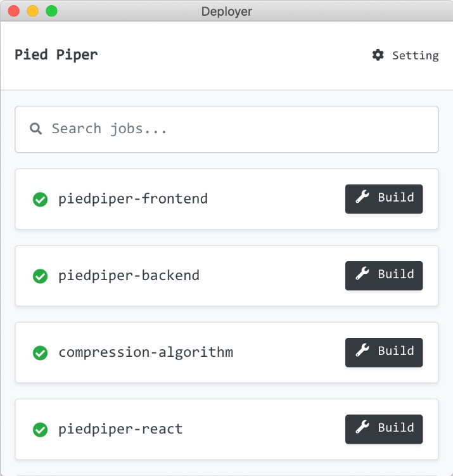Click the Pied Piper header title
453x476 pixels.
(x=56, y=55)
